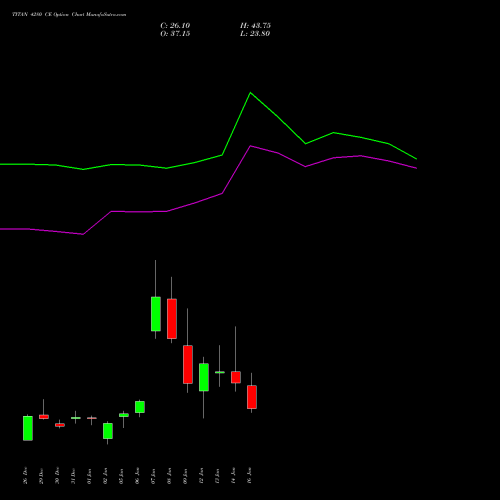Screen dimensions: 500x500
Task: Click the high value H: 43.75
Action: point(255,26)
